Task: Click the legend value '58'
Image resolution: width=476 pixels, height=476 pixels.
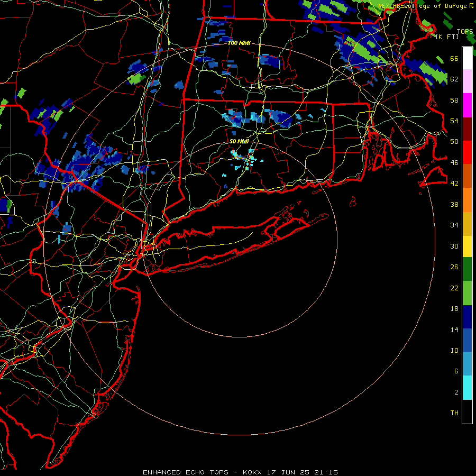Action: [x=454, y=100]
